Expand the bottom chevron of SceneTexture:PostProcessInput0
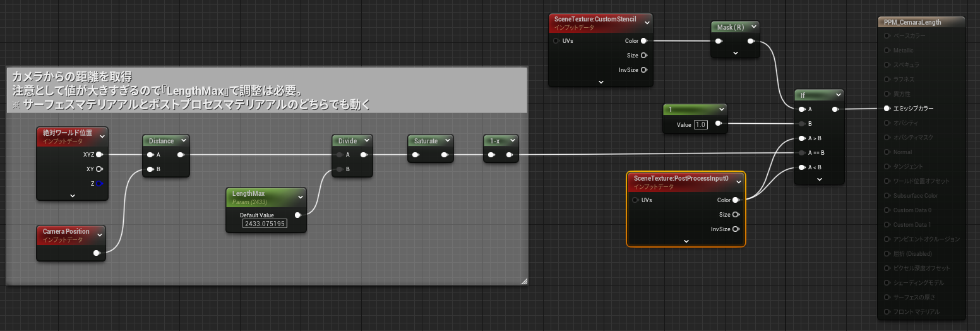Viewport: 980px width, 331px height. pyautogui.click(x=686, y=241)
